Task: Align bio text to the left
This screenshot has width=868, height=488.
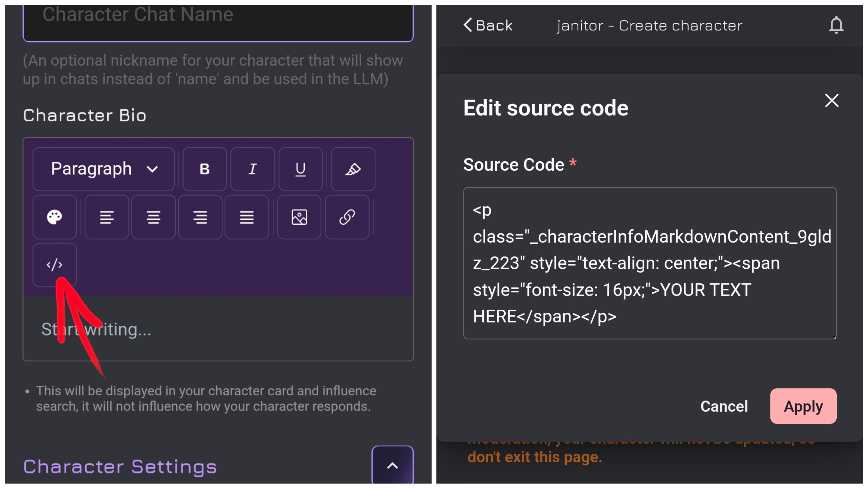Action: click(x=107, y=217)
